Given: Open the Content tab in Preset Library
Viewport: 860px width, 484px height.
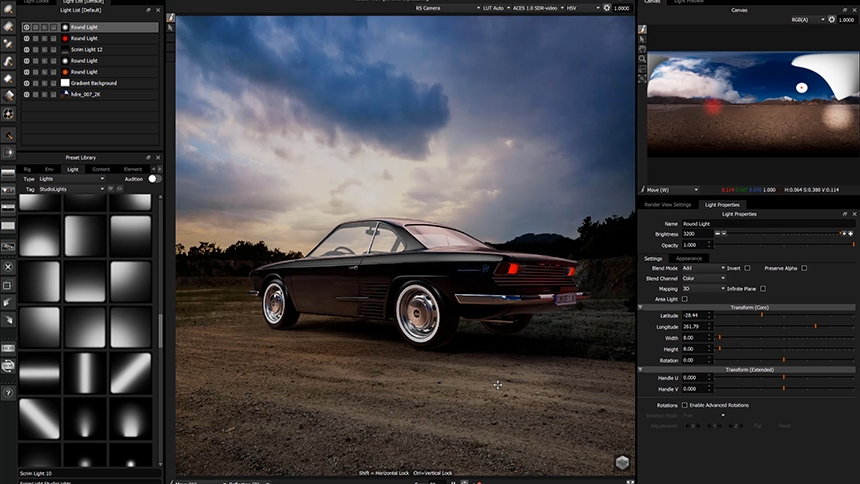Looking at the screenshot, I should click(101, 169).
